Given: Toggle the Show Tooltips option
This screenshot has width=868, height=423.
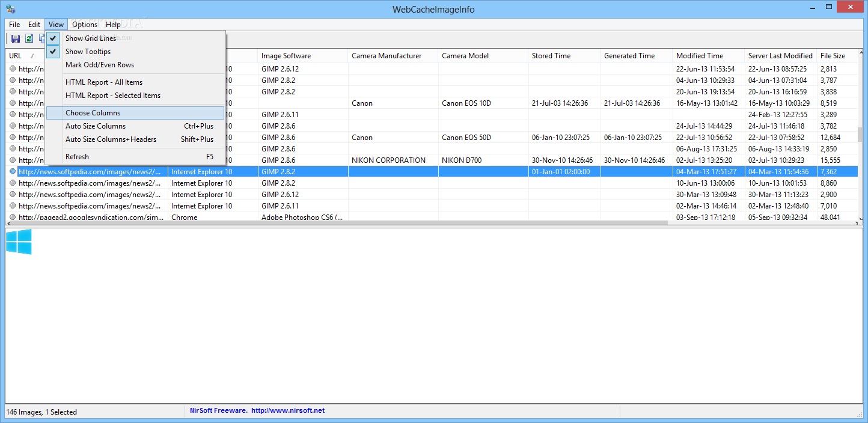Looking at the screenshot, I should point(135,52).
